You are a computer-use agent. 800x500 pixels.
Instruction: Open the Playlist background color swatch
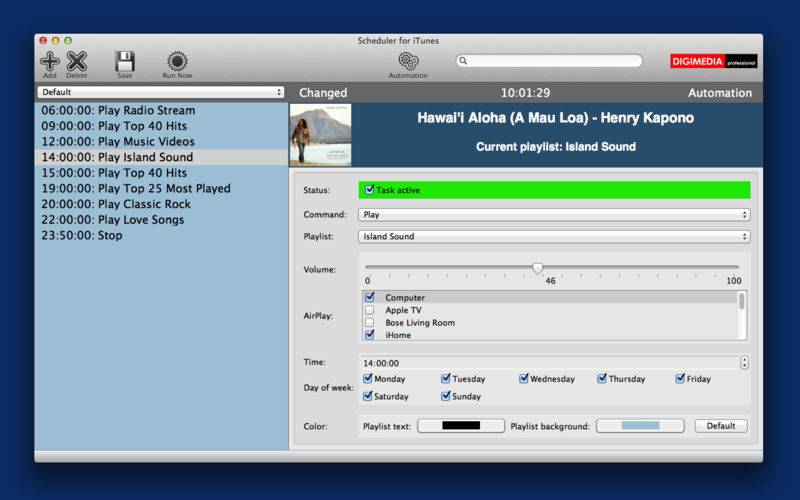click(x=640, y=426)
